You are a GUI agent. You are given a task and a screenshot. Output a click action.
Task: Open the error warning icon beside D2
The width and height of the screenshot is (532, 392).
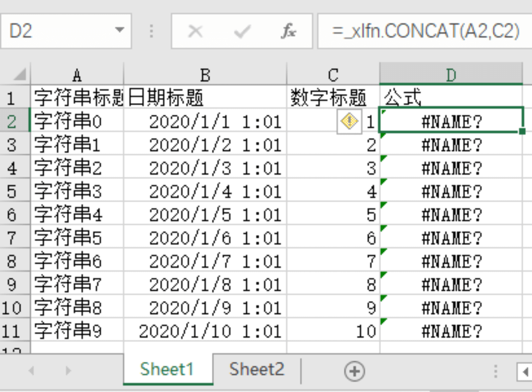tap(349, 121)
